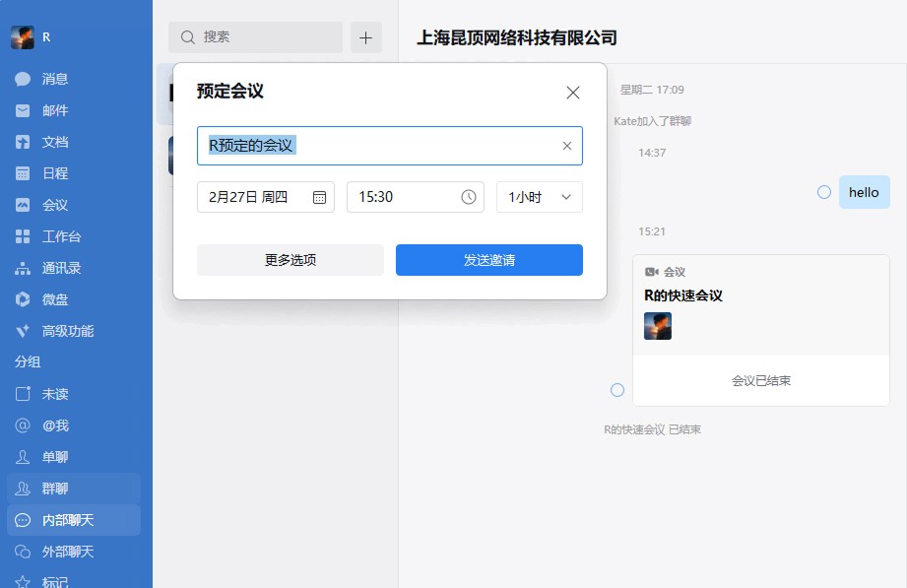Open the 消息 messages icon in sidebar
The image size is (907, 588).
pyautogui.click(x=23, y=79)
